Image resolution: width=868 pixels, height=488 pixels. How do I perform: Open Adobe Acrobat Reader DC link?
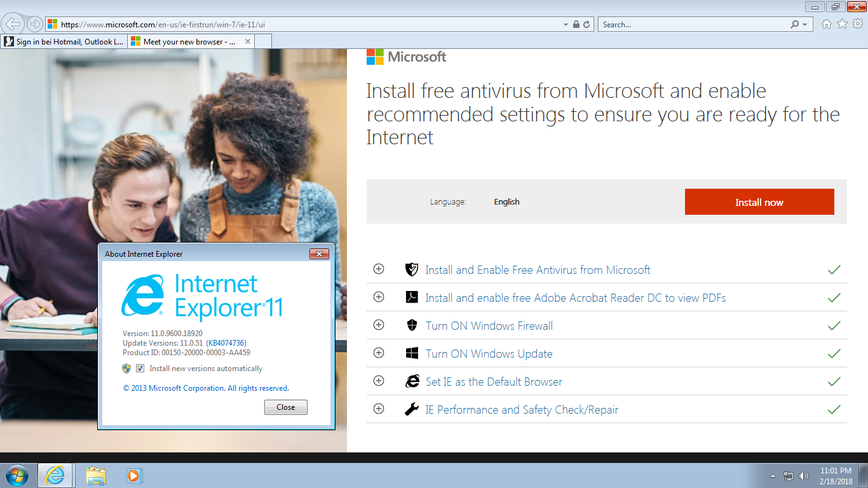(575, 298)
